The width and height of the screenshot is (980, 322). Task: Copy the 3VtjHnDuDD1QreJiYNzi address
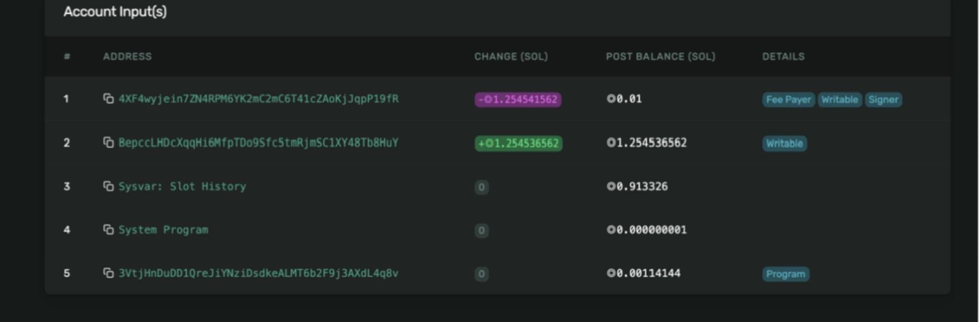click(x=108, y=273)
